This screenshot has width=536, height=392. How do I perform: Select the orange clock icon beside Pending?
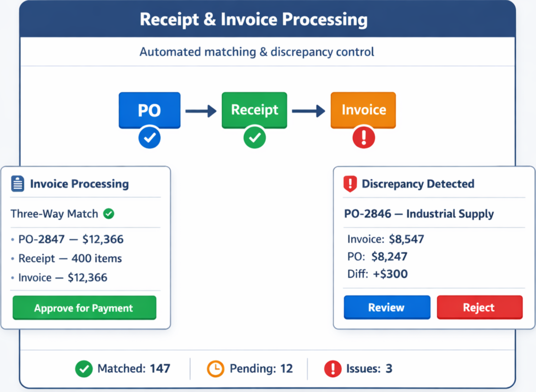pyautogui.click(x=216, y=369)
